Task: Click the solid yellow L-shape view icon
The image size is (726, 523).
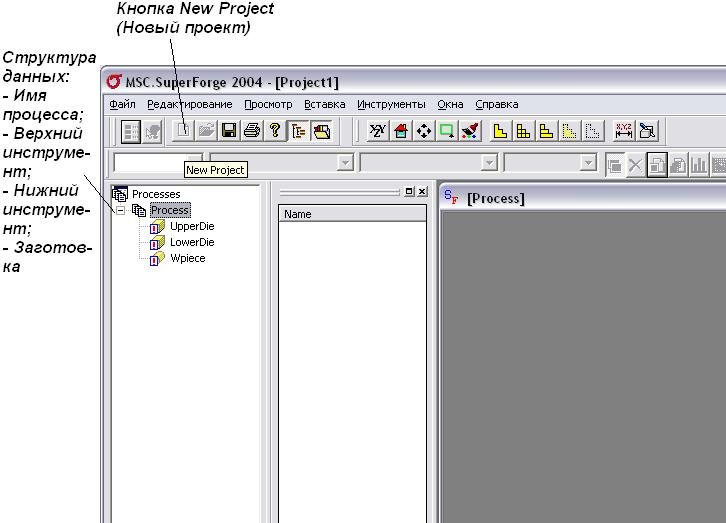Action: pos(500,131)
